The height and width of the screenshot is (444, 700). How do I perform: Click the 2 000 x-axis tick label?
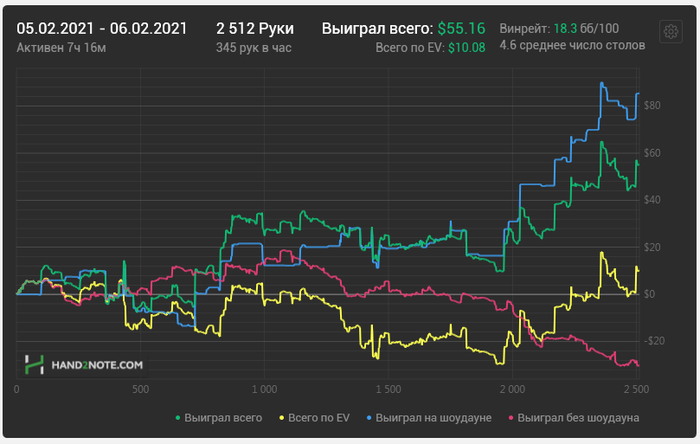512,390
